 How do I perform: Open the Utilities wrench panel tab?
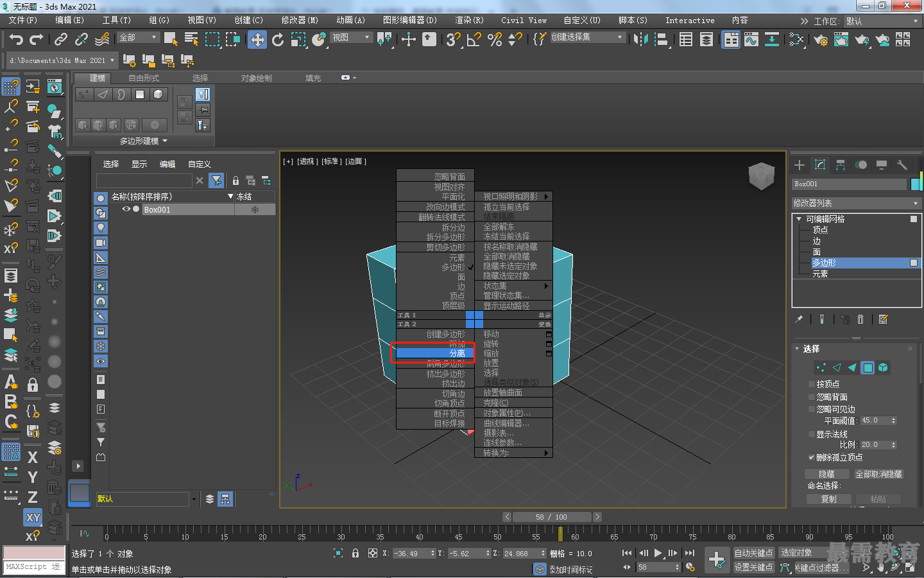[x=902, y=165]
